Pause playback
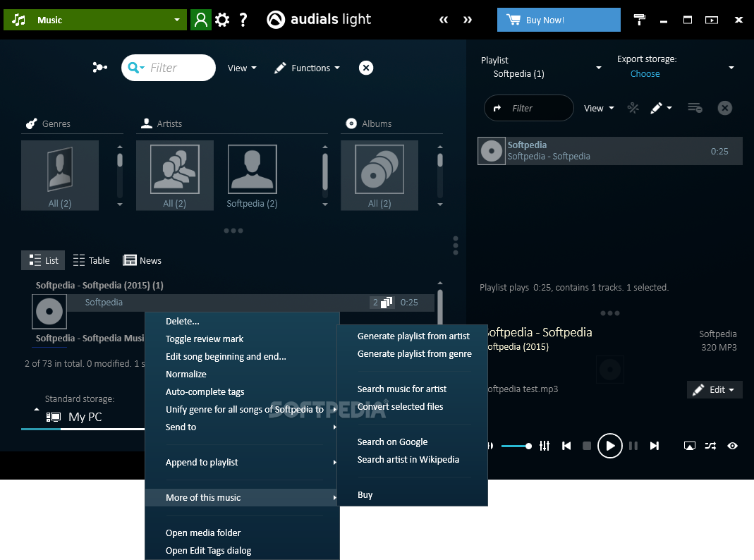 coord(633,446)
